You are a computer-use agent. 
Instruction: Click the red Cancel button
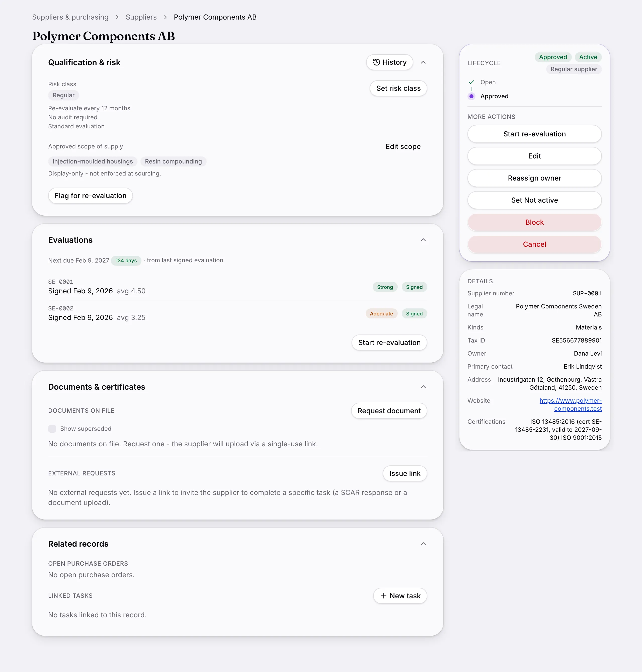(534, 244)
